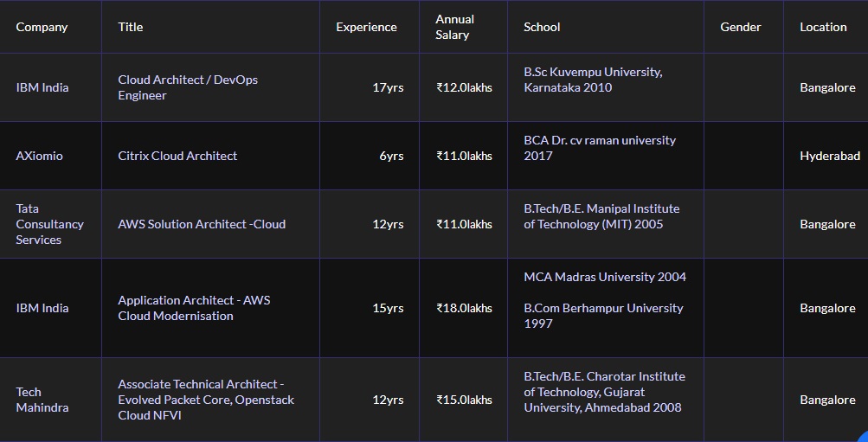The width and height of the screenshot is (868, 442).
Task: Open AWS Solution Architect -Cloud title
Action: [202, 224]
